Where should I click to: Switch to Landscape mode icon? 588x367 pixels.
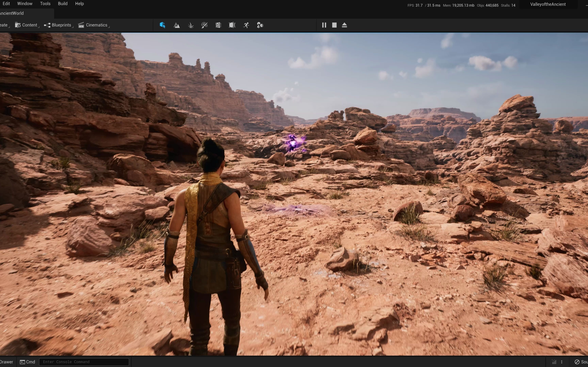[177, 25]
